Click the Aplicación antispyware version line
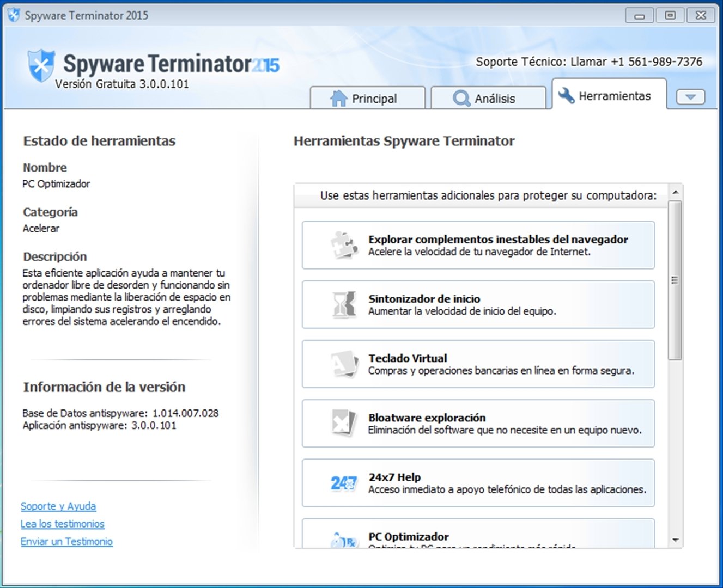This screenshot has width=723, height=588. [99, 426]
